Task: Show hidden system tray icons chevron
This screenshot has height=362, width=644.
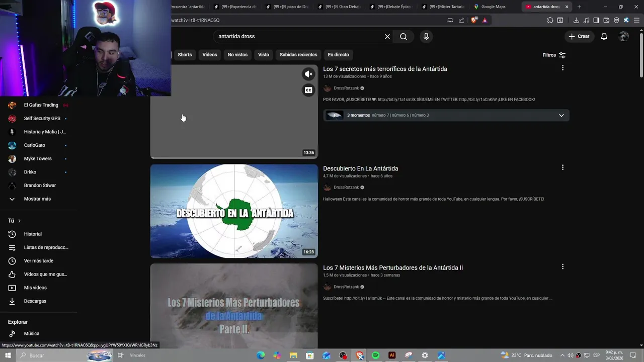Action: (562, 355)
